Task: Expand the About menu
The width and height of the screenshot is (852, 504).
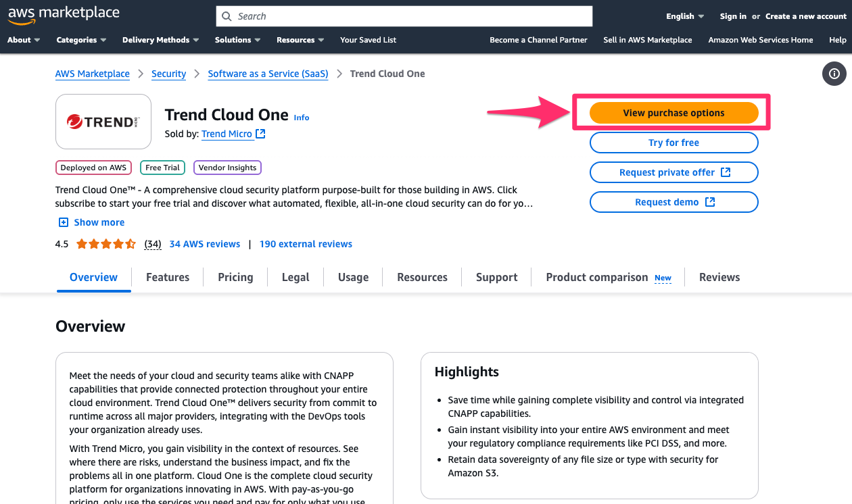Action: pos(24,40)
